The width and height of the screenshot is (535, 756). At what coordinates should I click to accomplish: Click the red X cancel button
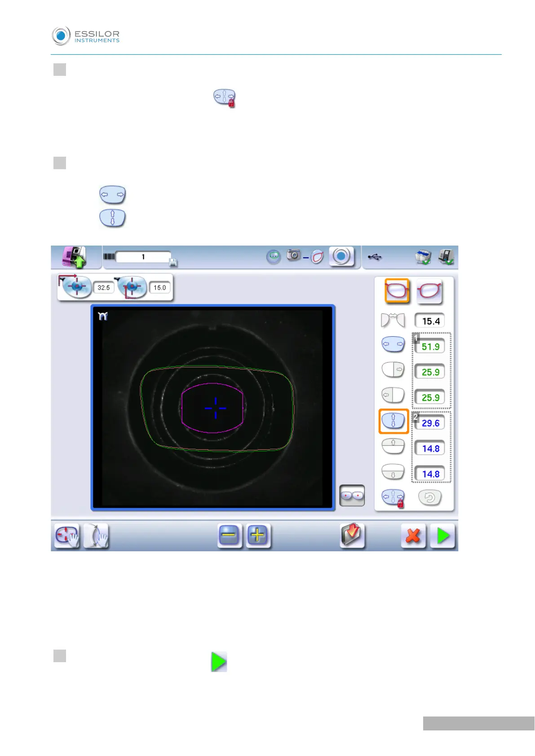(x=413, y=536)
